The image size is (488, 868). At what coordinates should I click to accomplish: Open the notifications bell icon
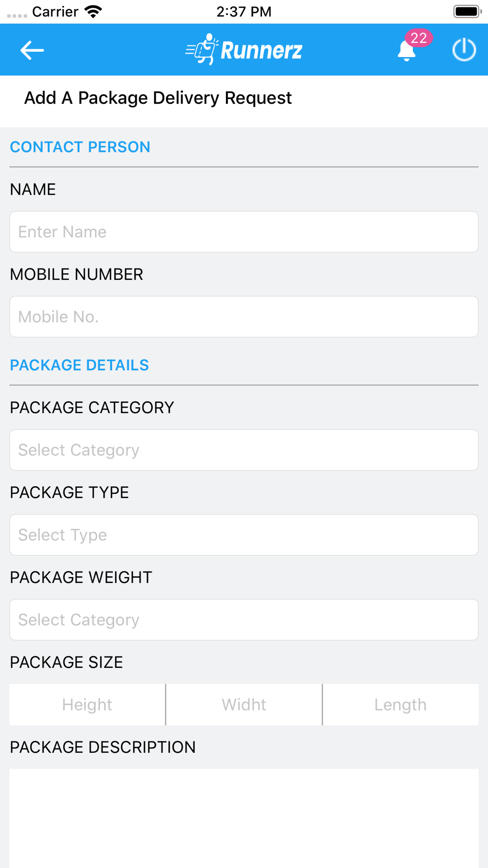pos(406,51)
